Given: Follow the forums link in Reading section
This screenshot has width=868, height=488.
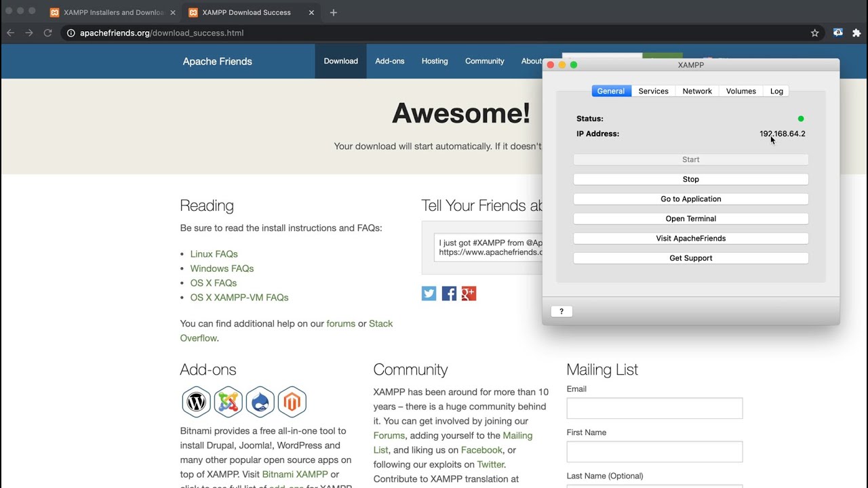Looking at the screenshot, I should pos(341,324).
